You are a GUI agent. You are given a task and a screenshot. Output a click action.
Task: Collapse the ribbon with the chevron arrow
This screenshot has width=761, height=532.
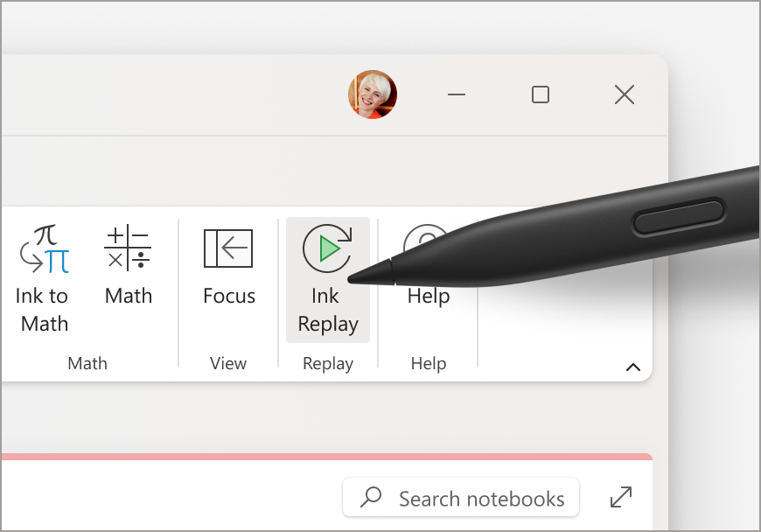click(633, 367)
